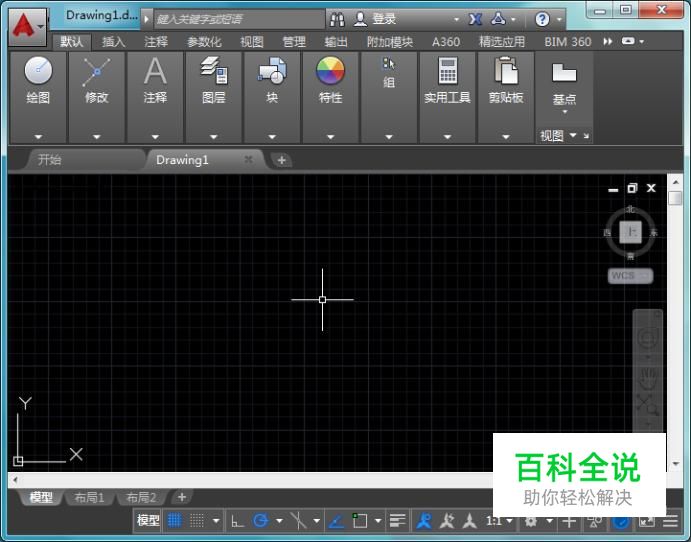Expand the 绘图 panel dropdown arrow
The image size is (691, 542).
(x=38, y=137)
